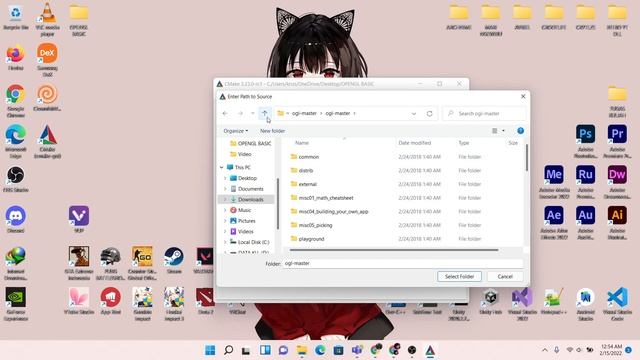
Task: Cancel the folder selection dialog
Action: click(x=505, y=276)
